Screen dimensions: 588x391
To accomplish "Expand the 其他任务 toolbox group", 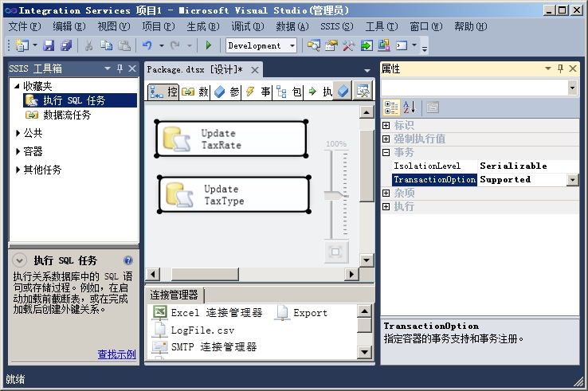I will 18,170.
